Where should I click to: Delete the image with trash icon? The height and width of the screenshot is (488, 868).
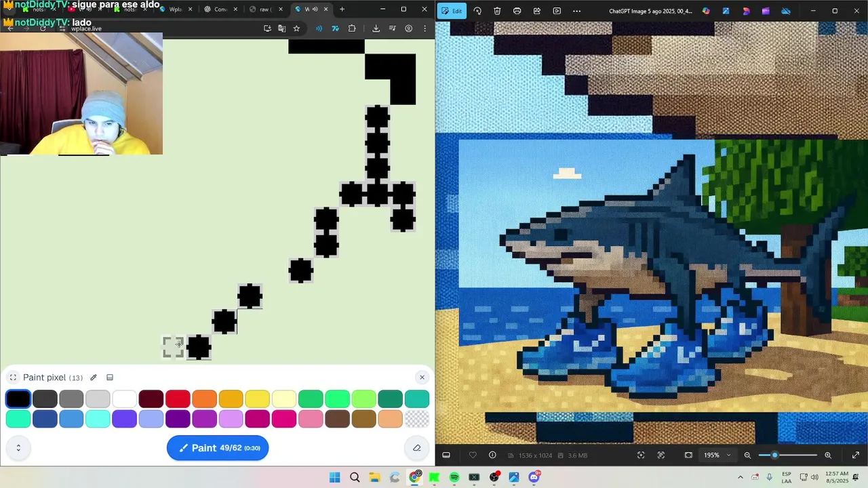(x=497, y=11)
